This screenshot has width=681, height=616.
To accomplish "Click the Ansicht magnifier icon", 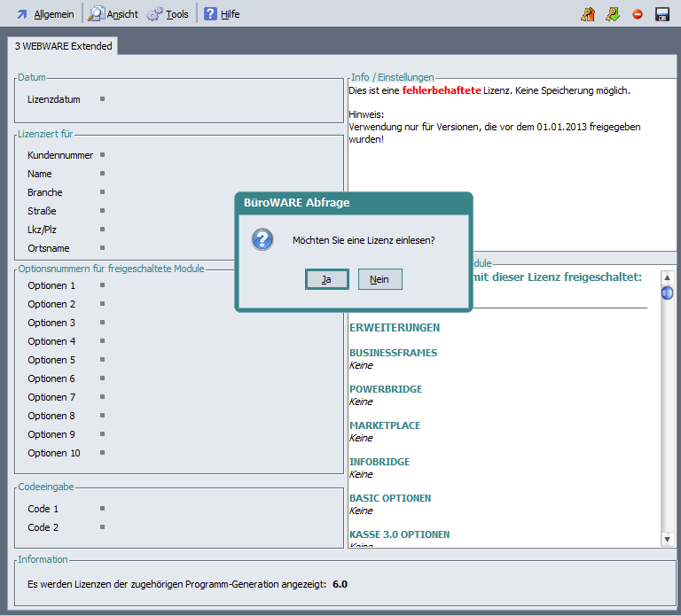I will [x=96, y=14].
